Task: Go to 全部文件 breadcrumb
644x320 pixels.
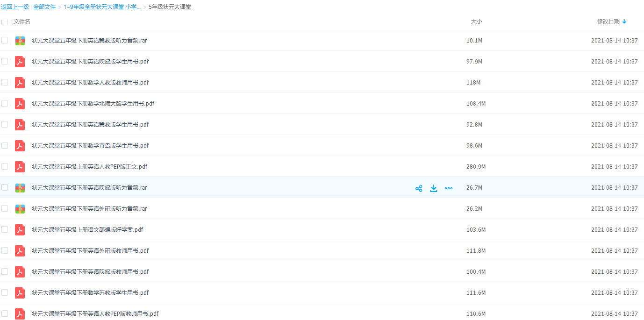Action: point(44,7)
